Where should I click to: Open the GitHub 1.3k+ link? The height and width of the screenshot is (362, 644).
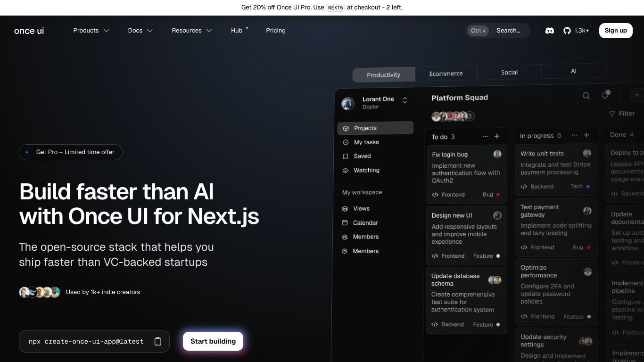(576, 31)
